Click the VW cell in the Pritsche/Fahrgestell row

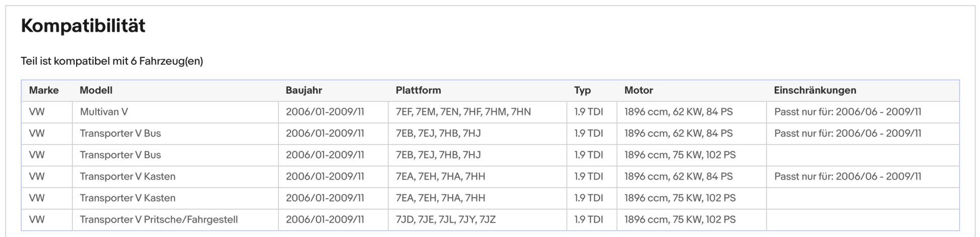37,219
